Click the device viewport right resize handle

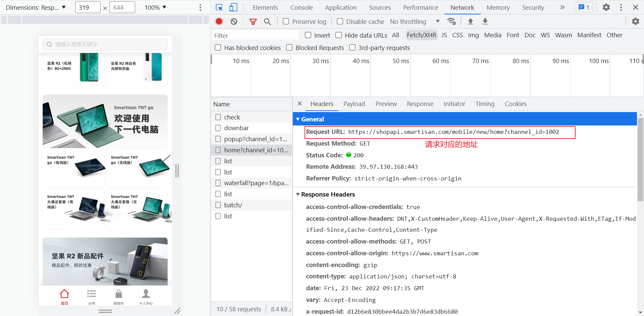click(177, 171)
